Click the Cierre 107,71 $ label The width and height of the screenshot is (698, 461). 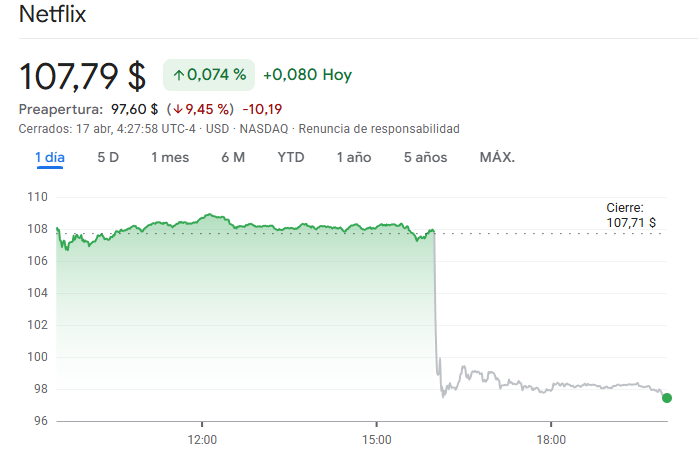[x=630, y=215]
